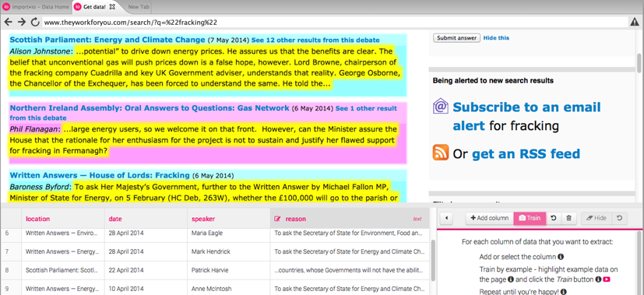Click info icon after 'the page'

coord(511,279)
